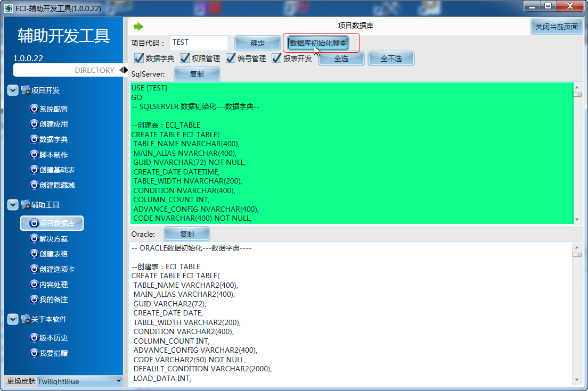Viewport: 588px width, 391px height.
Task: Uncheck the 报表开发 checkbox
Action: pyautogui.click(x=276, y=58)
